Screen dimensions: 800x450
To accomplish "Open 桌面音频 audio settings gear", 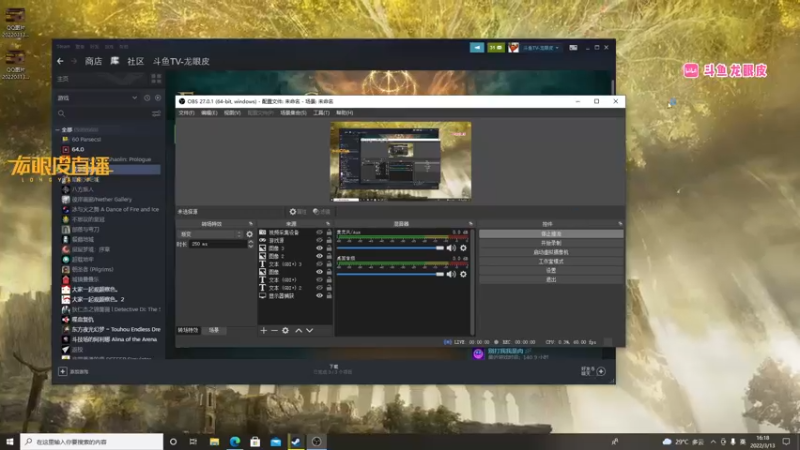I will (x=463, y=274).
